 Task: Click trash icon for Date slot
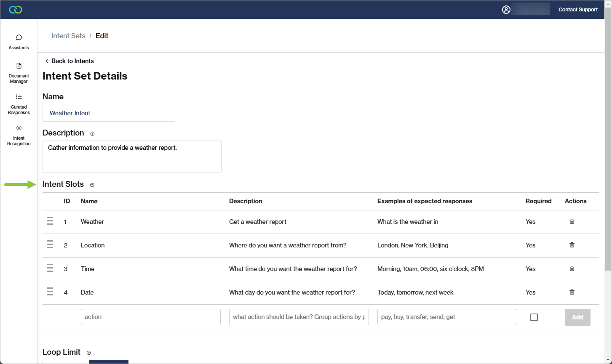[x=572, y=292]
